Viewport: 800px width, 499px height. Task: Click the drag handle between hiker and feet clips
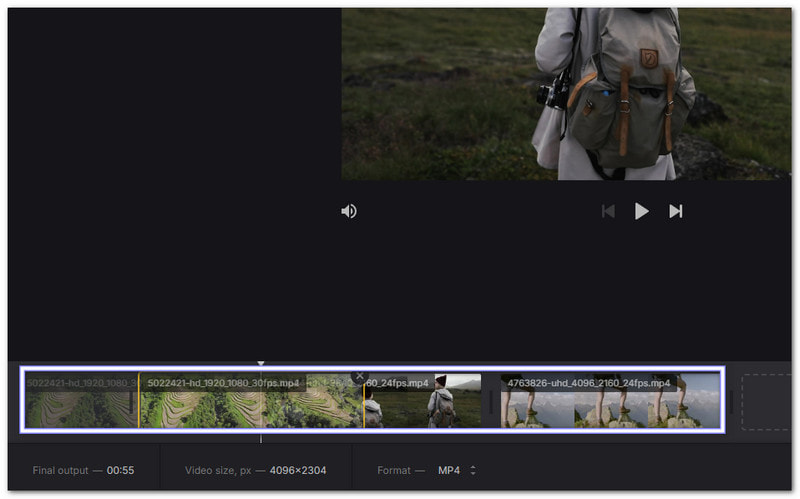491,402
